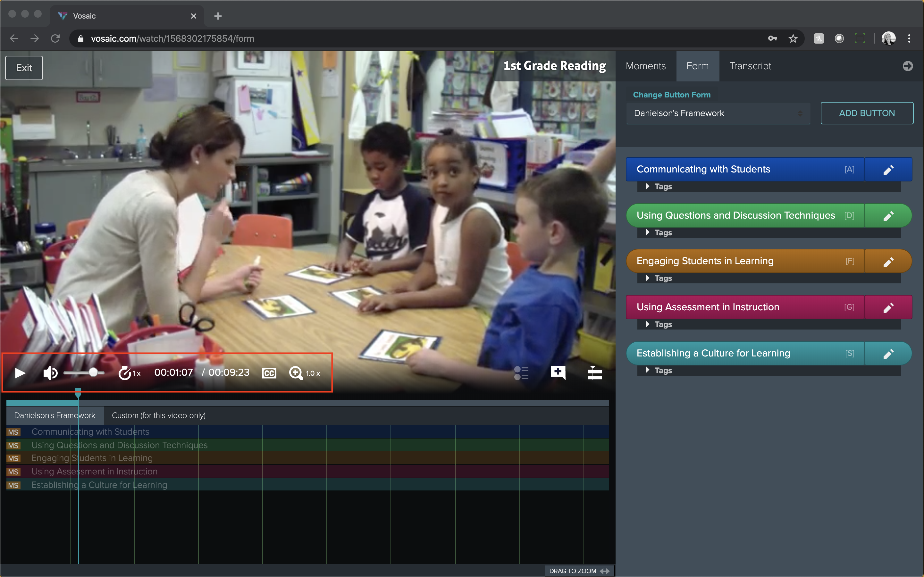Image resolution: width=924 pixels, height=577 pixels.
Task: Switch to the Form tab
Action: [697, 66]
